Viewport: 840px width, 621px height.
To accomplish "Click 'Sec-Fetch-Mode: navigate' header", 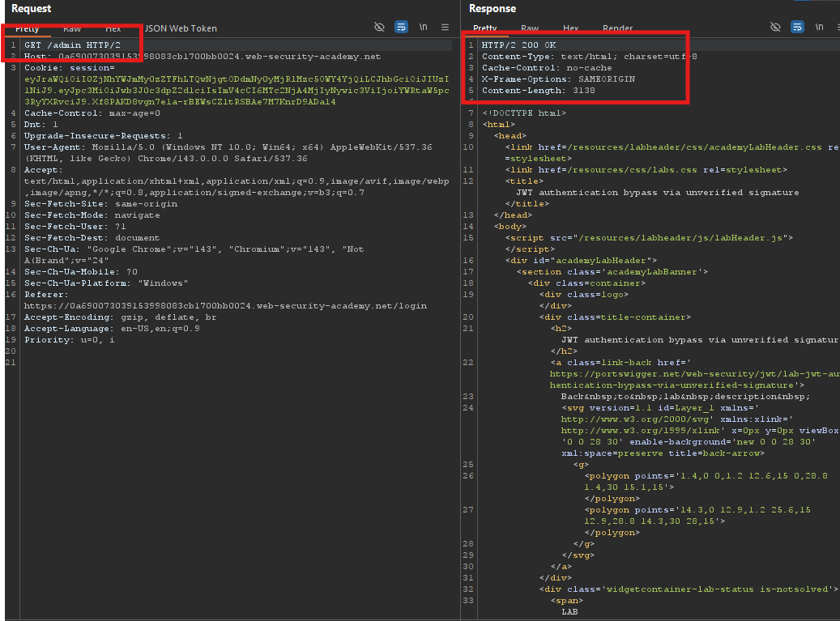I will tap(92, 215).
